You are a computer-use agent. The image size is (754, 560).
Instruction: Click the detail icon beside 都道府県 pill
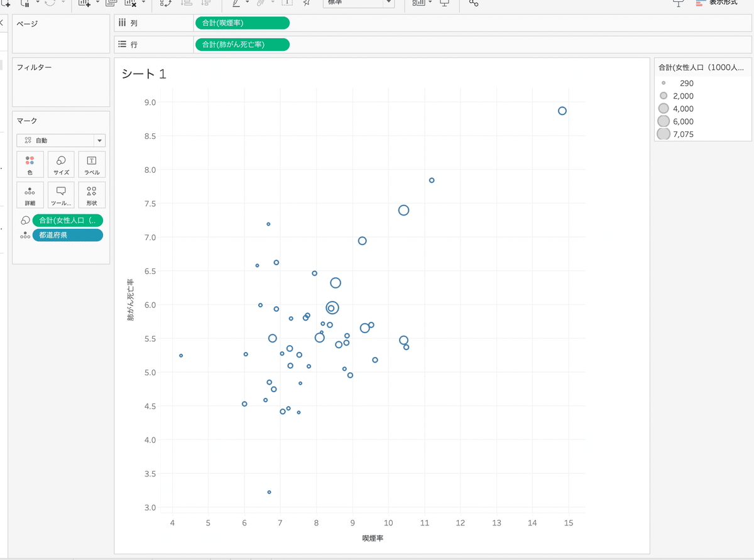click(25, 235)
